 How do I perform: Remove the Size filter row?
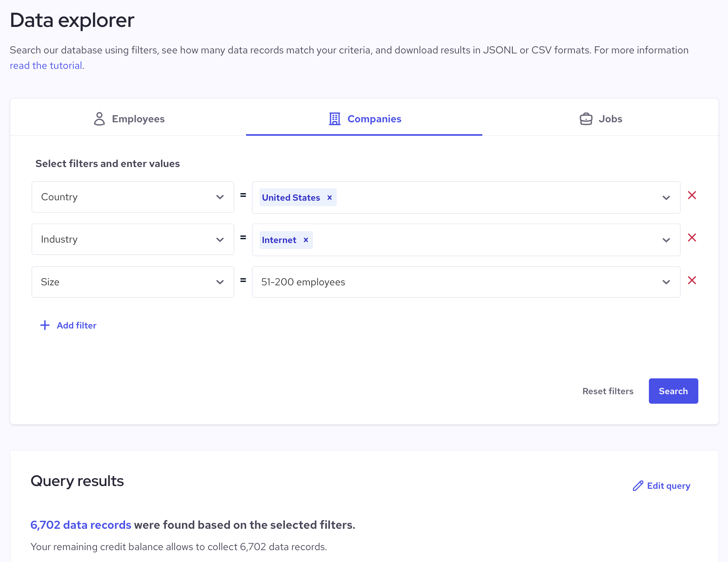(692, 280)
